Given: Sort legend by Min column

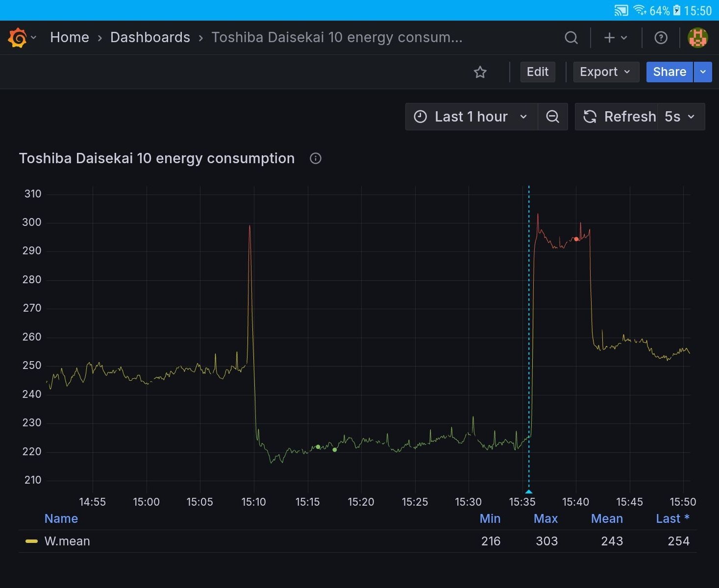Looking at the screenshot, I should pos(490,518).
